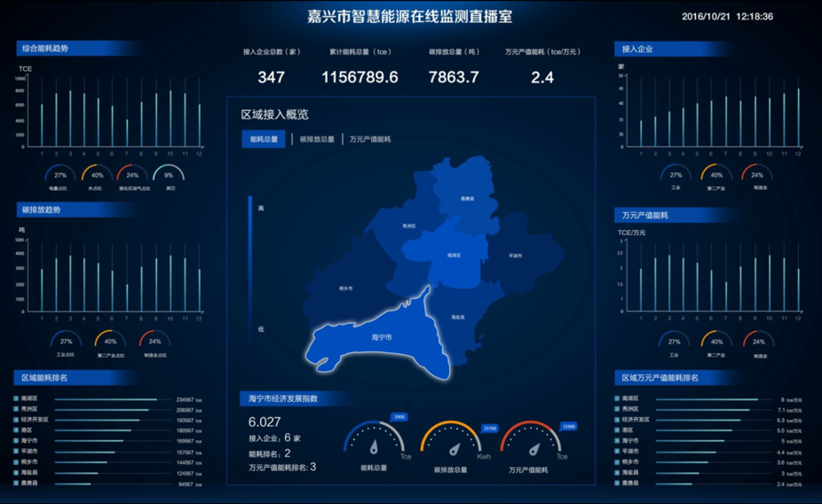This screenshot has height=504, width=822.
Task: Select the 能耗总量 tab above the map
Action: click(x=264, y=139)
